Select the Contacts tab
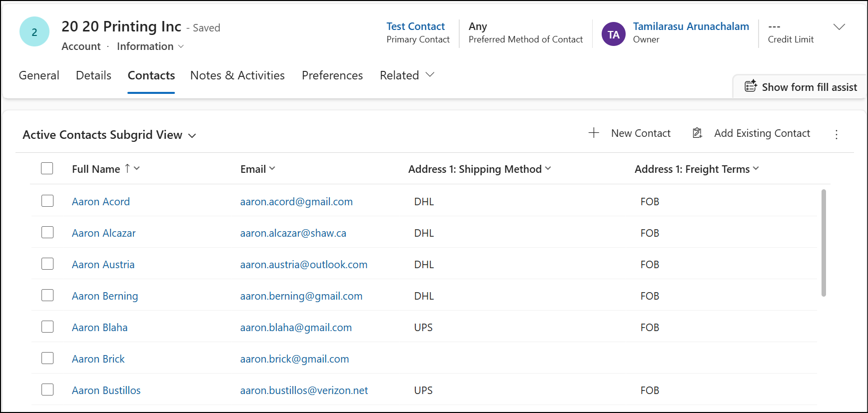Screen dimensions: 868x413 pos(151,75)
